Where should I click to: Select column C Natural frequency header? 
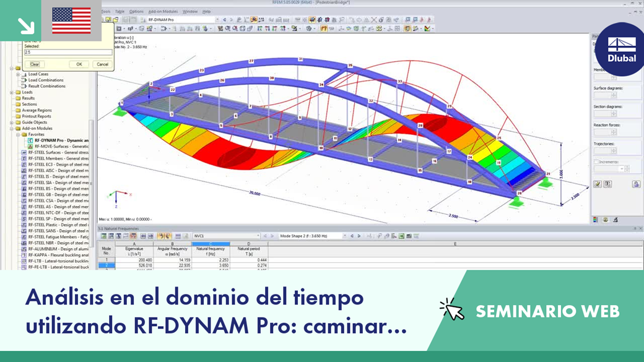pos(211,244)
